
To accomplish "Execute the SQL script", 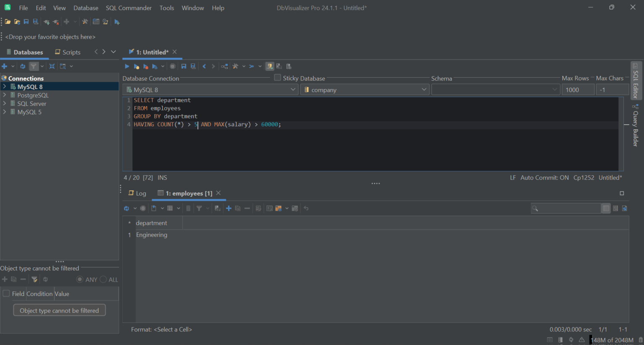I will tap(127, 66).
